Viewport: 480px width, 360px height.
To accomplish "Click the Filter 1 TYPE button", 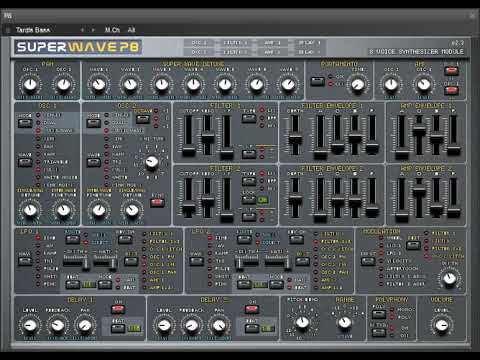I will pos(249,119).
